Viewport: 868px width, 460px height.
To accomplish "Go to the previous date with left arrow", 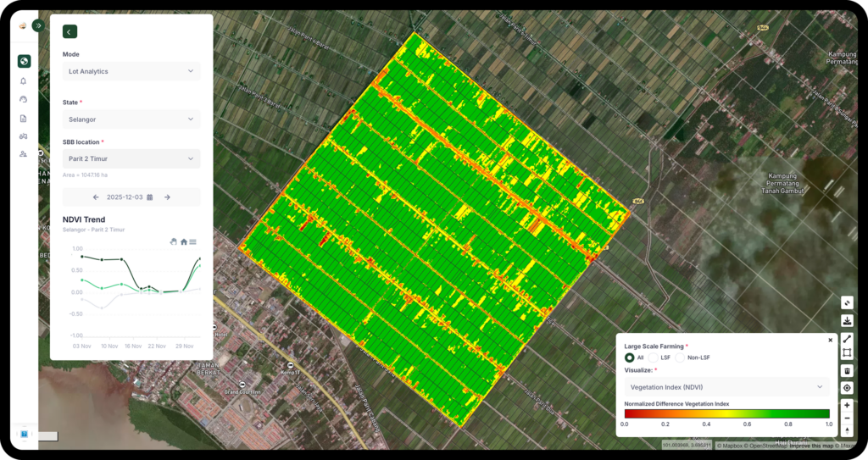I will pyautogui.click(x=96, y=197).
